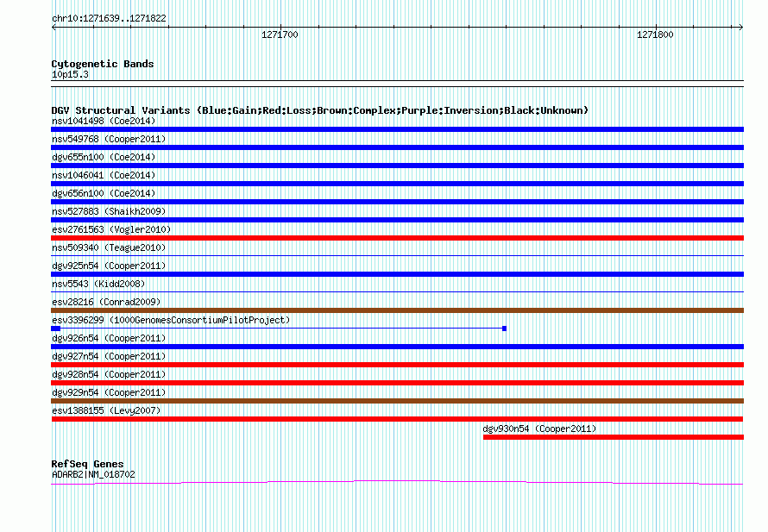Select the thin blue line under nsv5543
This screenshot has height=532, width=768.
(x=397, y=291)
